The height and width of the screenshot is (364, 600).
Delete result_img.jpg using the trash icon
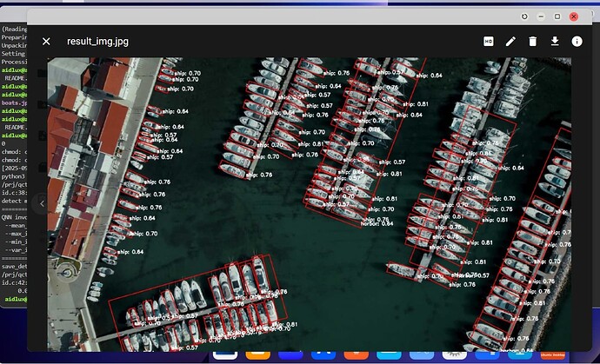pos(532,41)
